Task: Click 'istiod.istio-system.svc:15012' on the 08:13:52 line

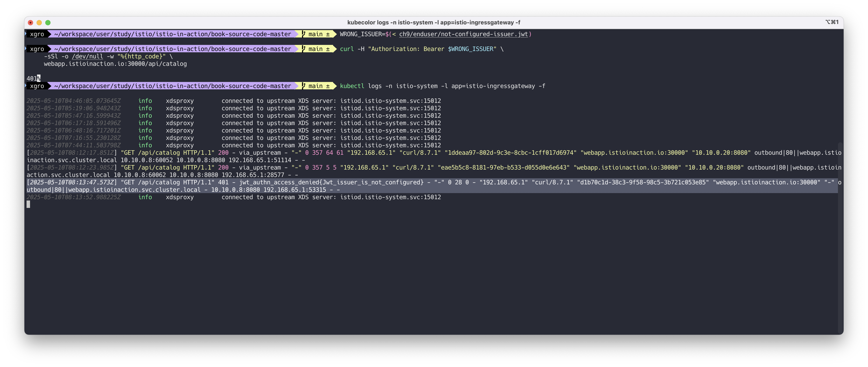Action: point(390,197)
